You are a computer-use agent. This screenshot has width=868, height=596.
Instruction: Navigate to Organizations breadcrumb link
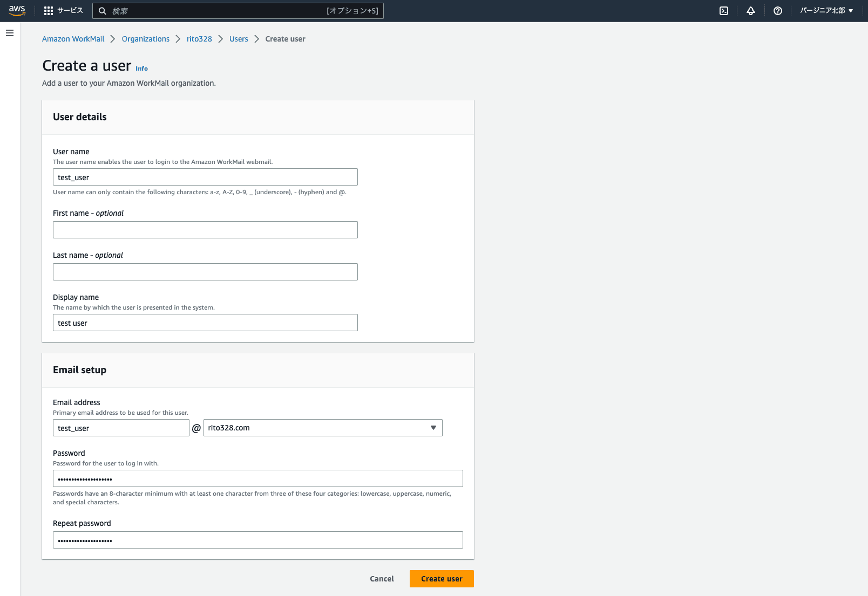(x=146, y=39)
